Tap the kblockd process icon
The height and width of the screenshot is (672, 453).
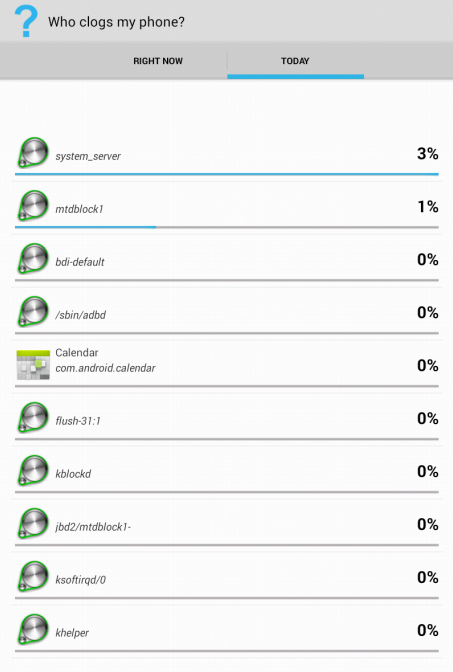pyautogui.click(x=33, y=471)
